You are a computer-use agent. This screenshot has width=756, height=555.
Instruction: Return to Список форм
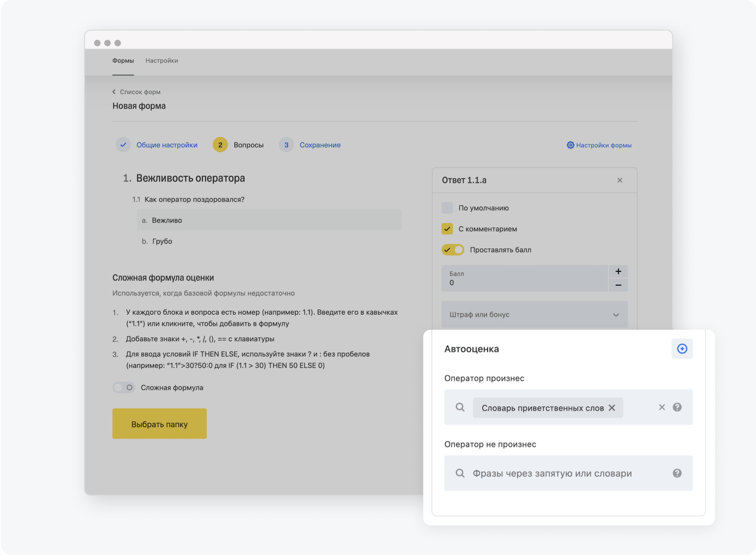point(140,92)
